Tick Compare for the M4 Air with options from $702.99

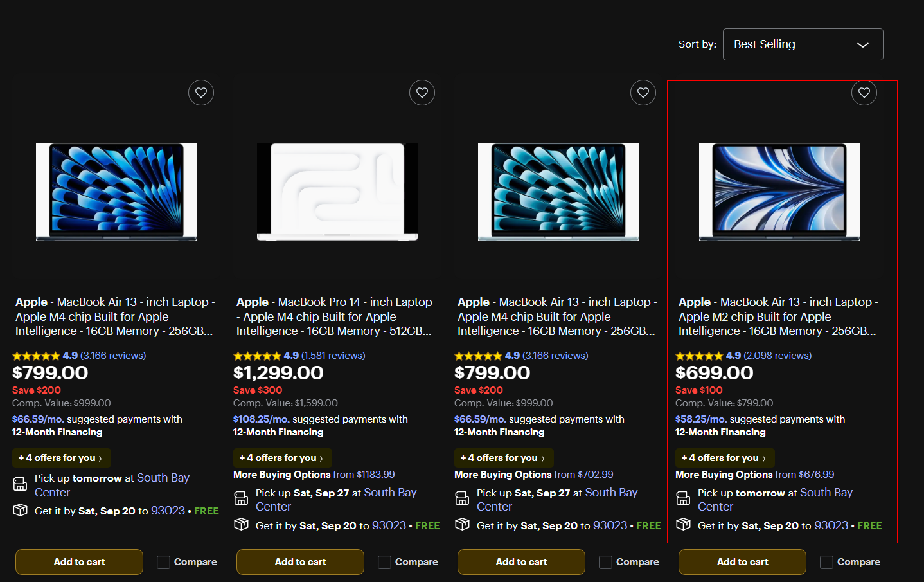(x=605, y=562)
